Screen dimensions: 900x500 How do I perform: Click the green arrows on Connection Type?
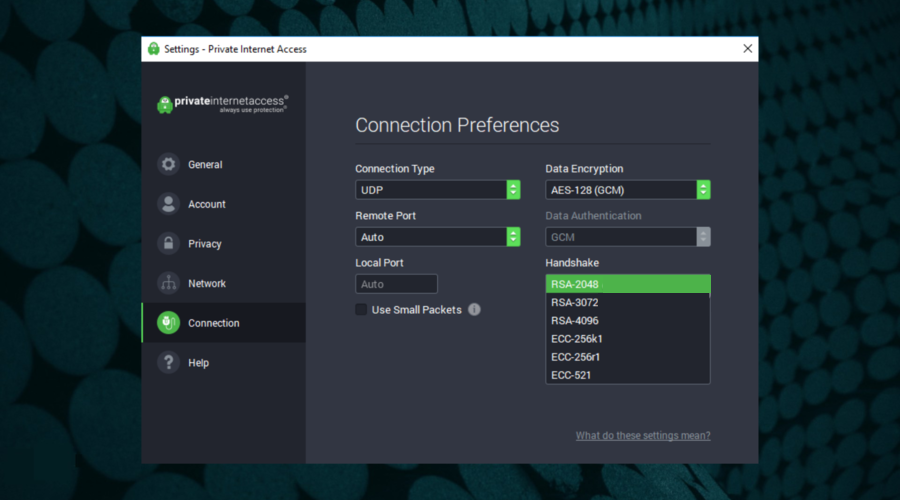[513, 190]
